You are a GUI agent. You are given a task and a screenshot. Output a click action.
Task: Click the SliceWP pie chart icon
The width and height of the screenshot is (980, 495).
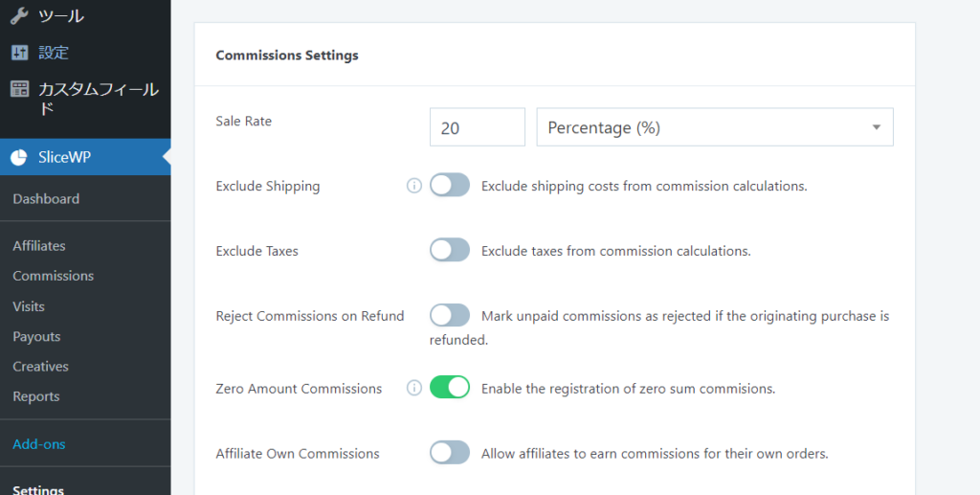click(19, 157)
